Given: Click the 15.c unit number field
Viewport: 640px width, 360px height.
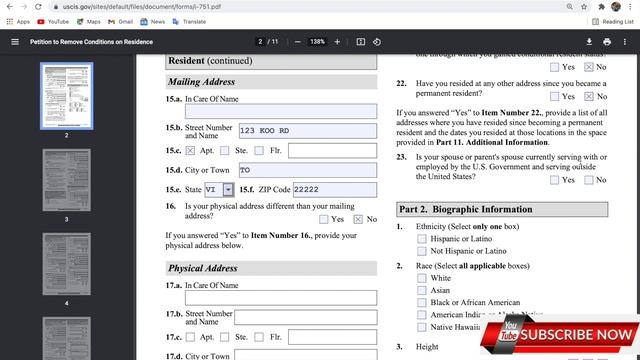Looking at the screenshot, I should [332, 150].
